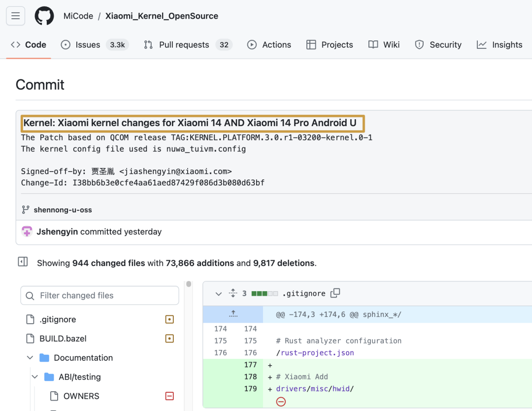The height and width of the screenshot is (411, 532).
Task: Click the Documentation folder icon
Action: point(44,358)
